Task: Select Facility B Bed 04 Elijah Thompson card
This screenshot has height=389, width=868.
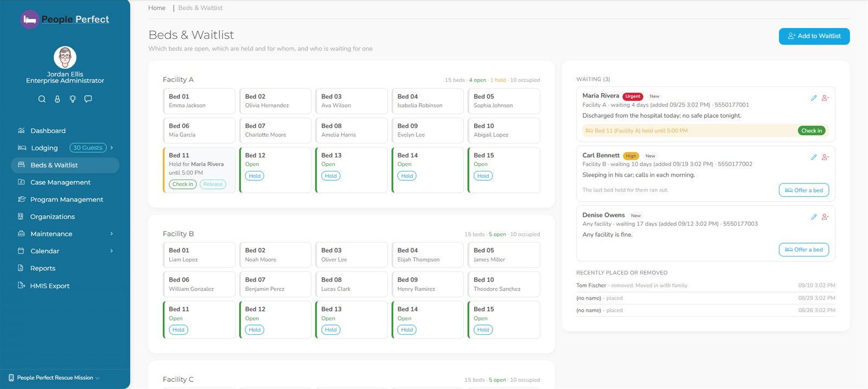Action: click(427, 255)
